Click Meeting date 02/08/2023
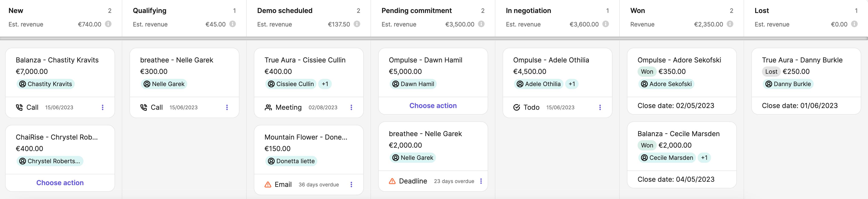The height and width of the screenshot is (199, 868). (323, 108)
